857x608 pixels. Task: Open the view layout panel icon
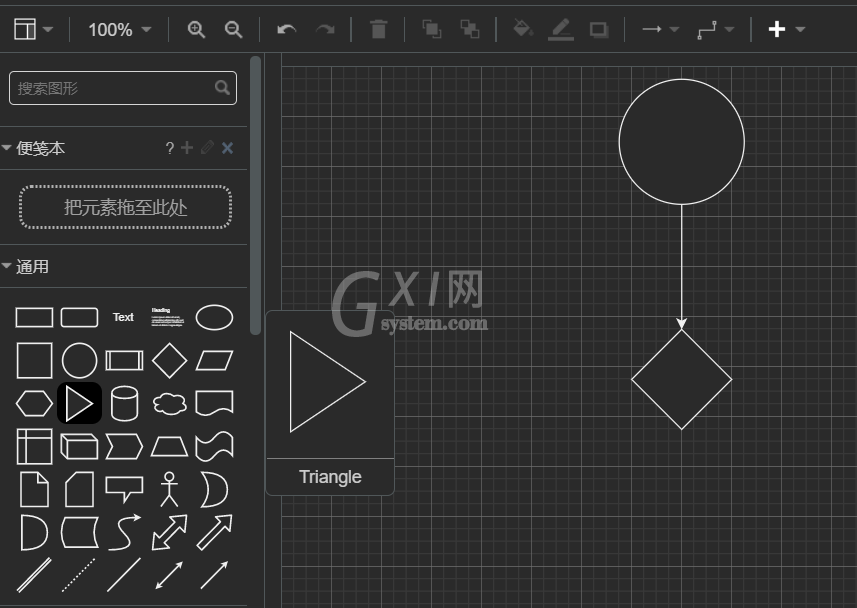[x=25, y=29]
